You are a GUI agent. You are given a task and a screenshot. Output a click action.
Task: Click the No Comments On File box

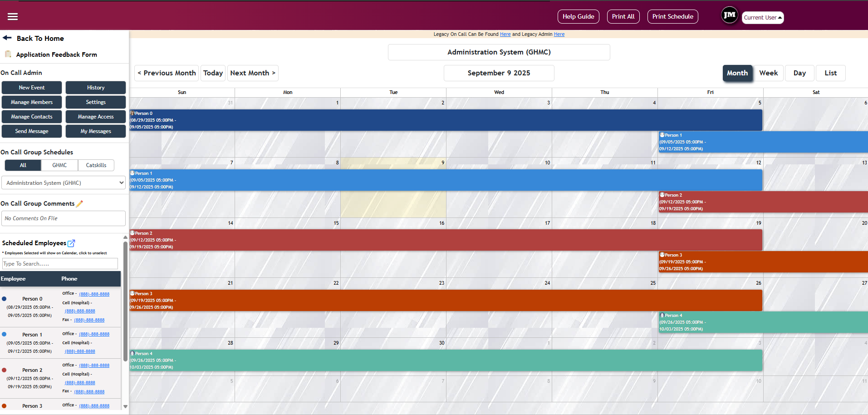click(x=64, y=218)
